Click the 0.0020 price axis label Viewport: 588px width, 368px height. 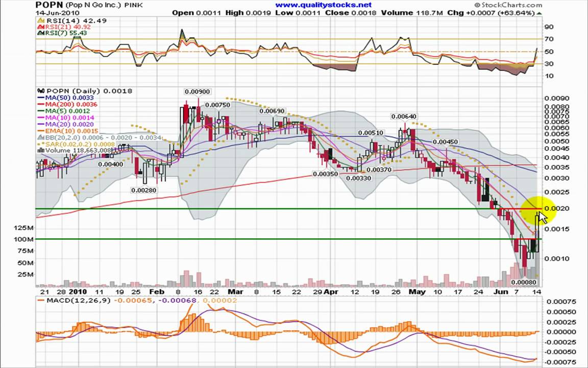click(556, 209)
